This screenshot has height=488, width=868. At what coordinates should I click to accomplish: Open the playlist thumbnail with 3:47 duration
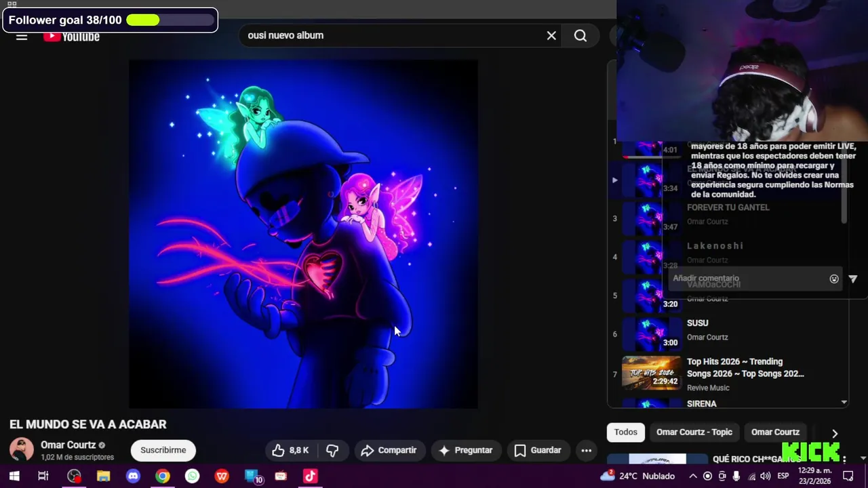pyautogui.click(x=651, y=218)
